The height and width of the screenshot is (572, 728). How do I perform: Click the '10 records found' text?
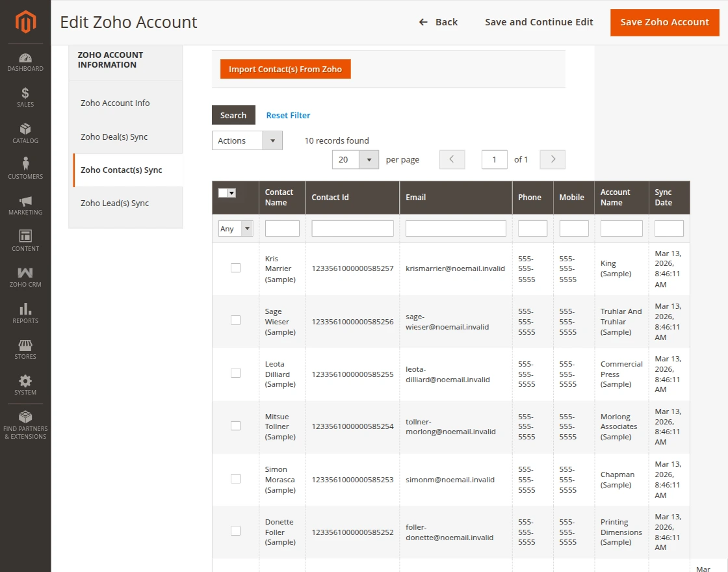pos(337,140)
